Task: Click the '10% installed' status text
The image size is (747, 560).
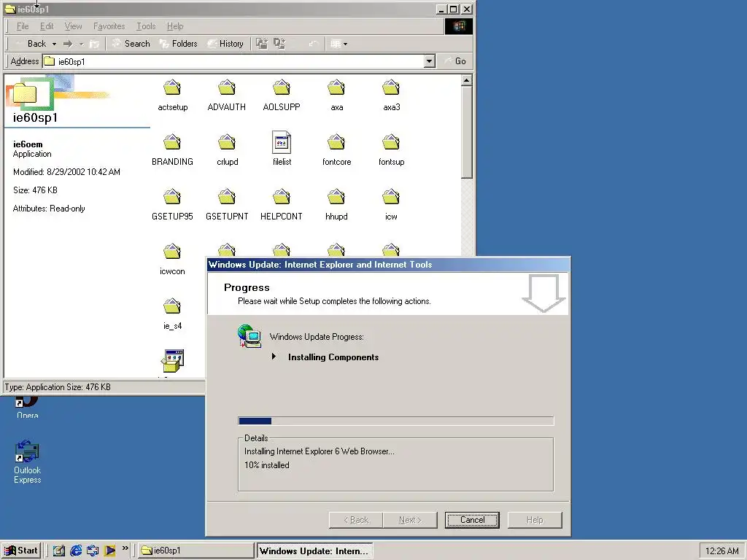Action: point(267,465)
